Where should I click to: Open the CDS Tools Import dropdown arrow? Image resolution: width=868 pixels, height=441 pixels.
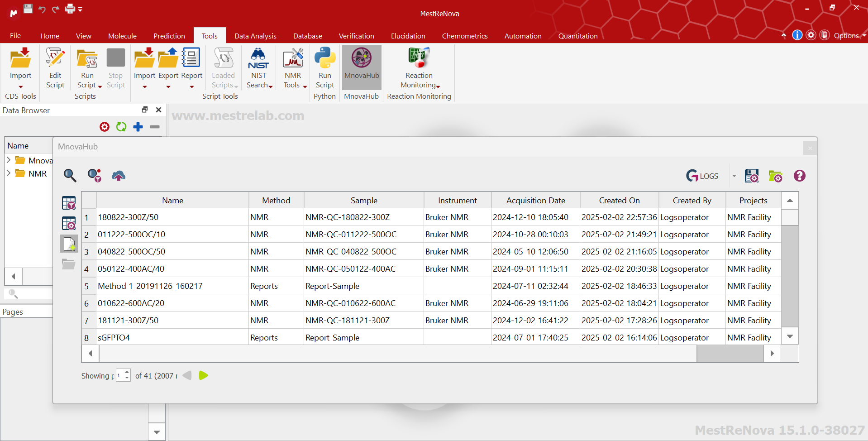[x=21, y=87]
